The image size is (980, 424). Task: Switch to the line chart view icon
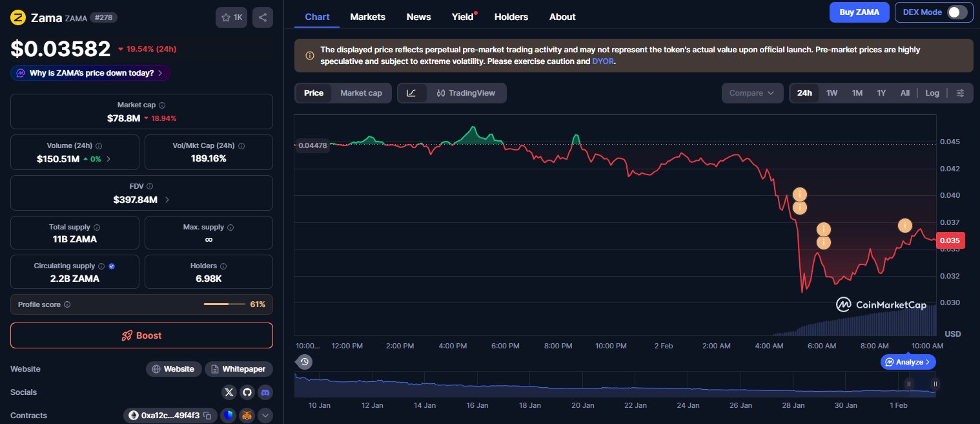412,93
